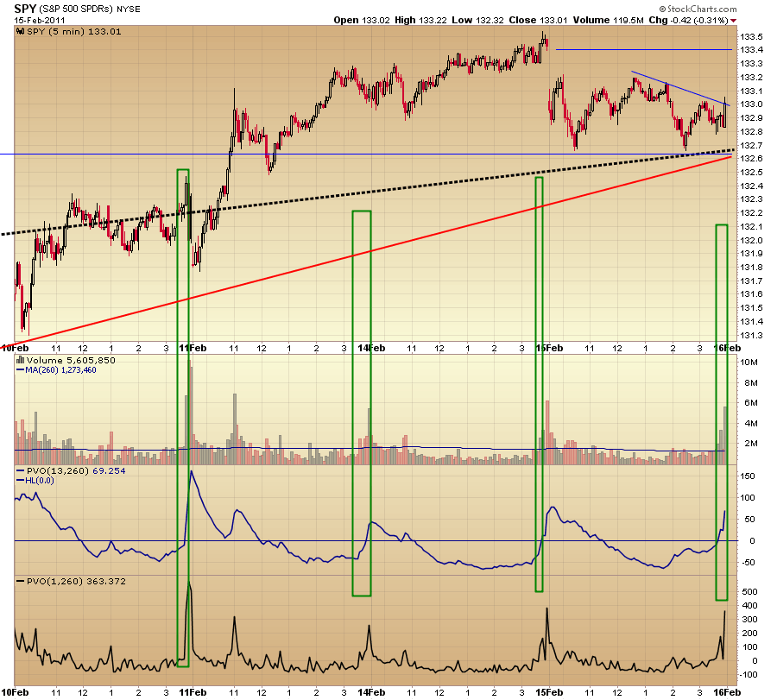Click the 11Feb date on the bottom time axis

[193, 692]
